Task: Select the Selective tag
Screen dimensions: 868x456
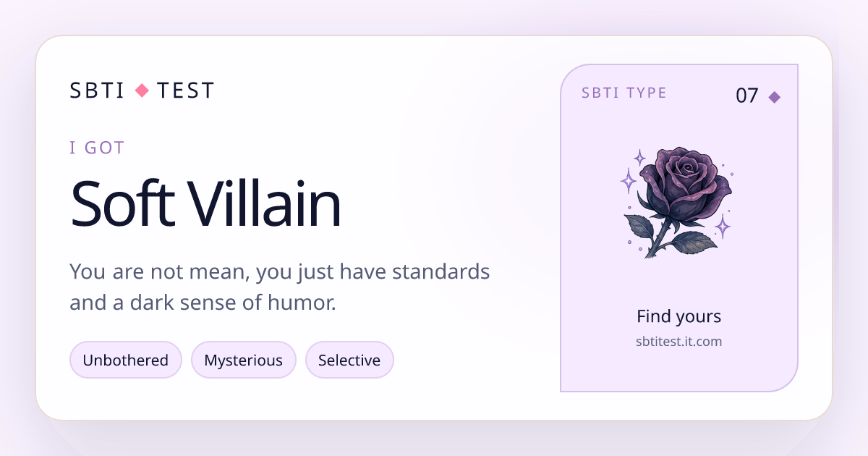Action: pos(349,360)
